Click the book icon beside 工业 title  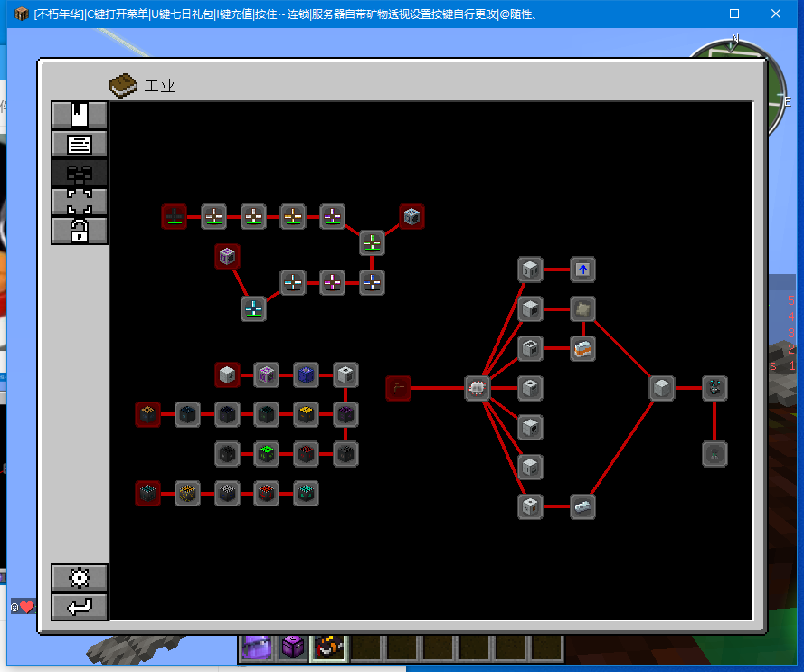click(123, 85)
